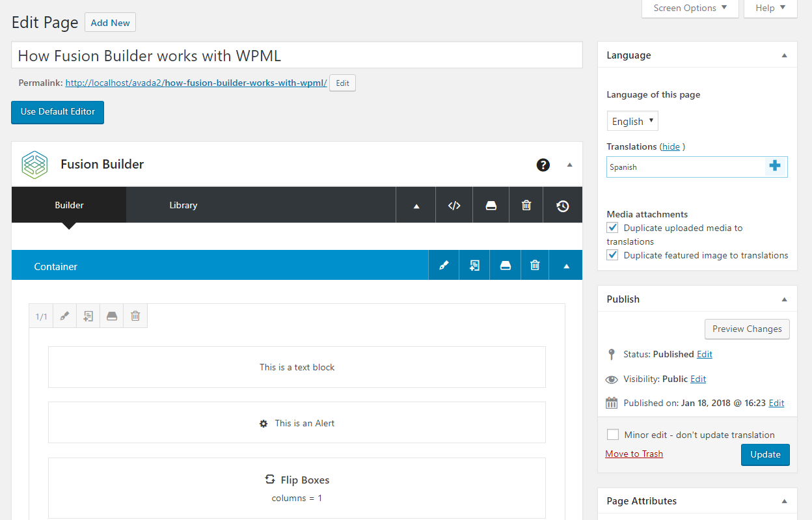
Task: Collapse the Language meta box
Action: (784, 55)
